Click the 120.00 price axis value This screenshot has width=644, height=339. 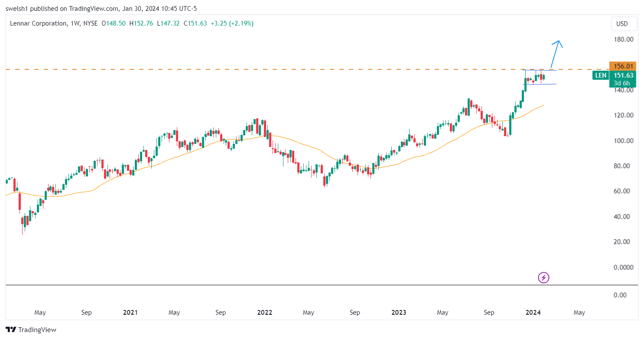(x=623, y=115)
